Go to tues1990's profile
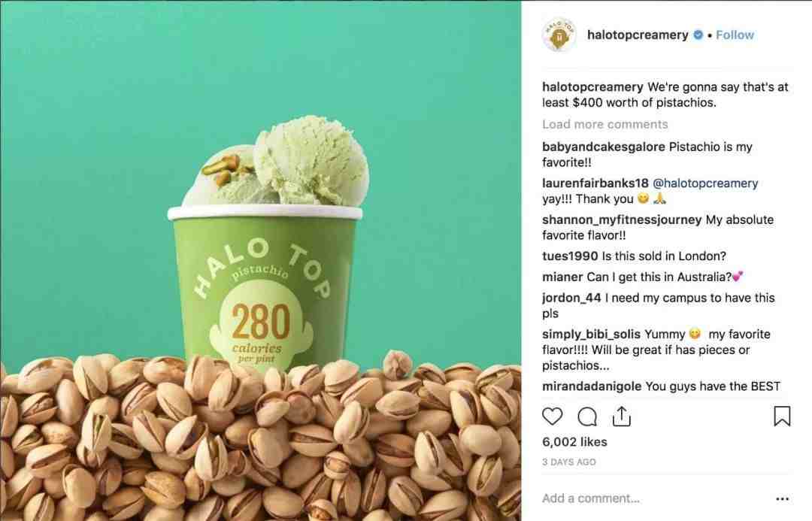Viewport: 812px width, 521px height. (570, 256)
